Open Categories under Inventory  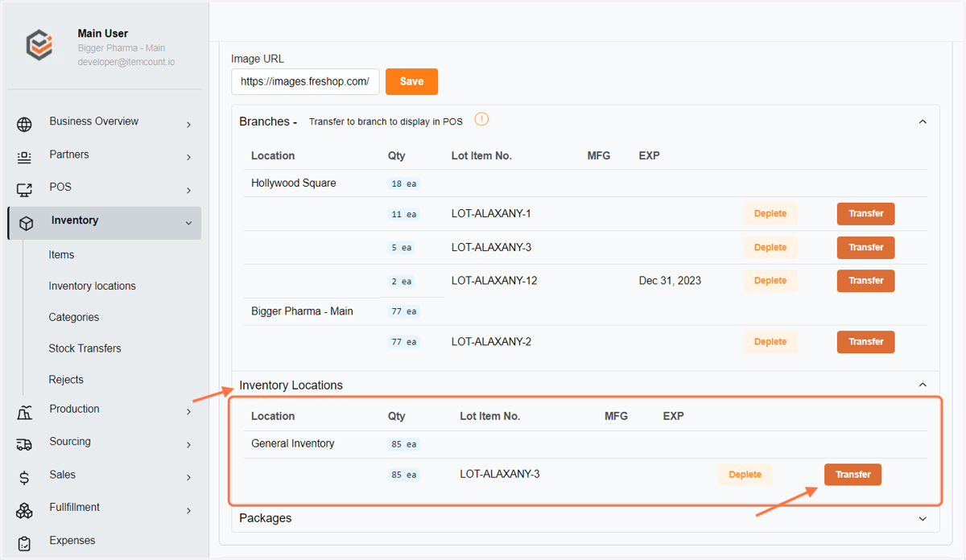(73, 317)
